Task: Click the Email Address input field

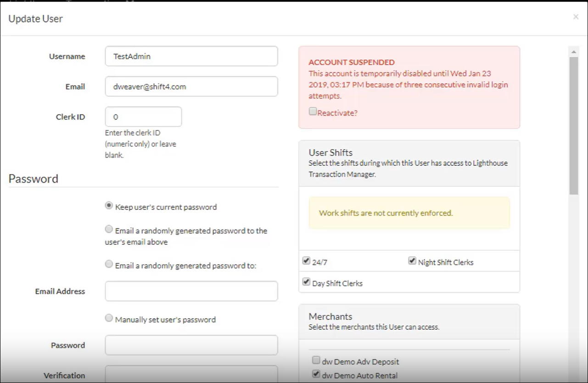Action: pyautogui.click(x=191, y=291)
